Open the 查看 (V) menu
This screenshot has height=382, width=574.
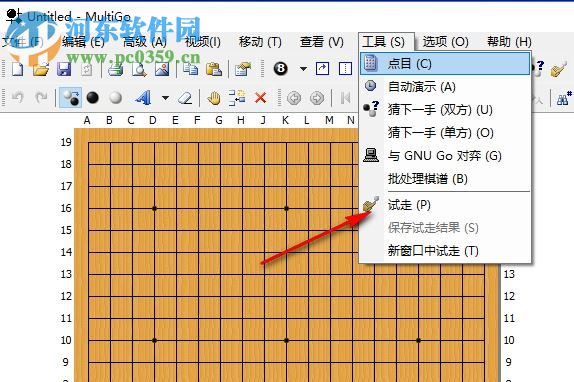point(322,42)
